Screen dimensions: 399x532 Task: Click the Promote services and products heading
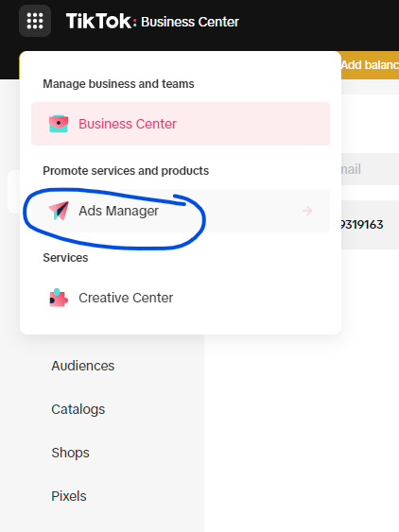pos(126,171)
